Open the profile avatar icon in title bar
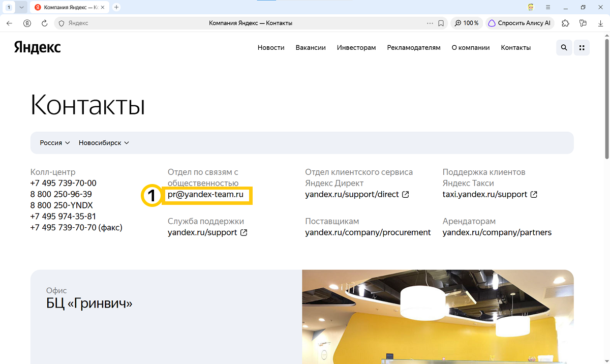This screenshot has height=364, width=610. (x=531, y=7)
